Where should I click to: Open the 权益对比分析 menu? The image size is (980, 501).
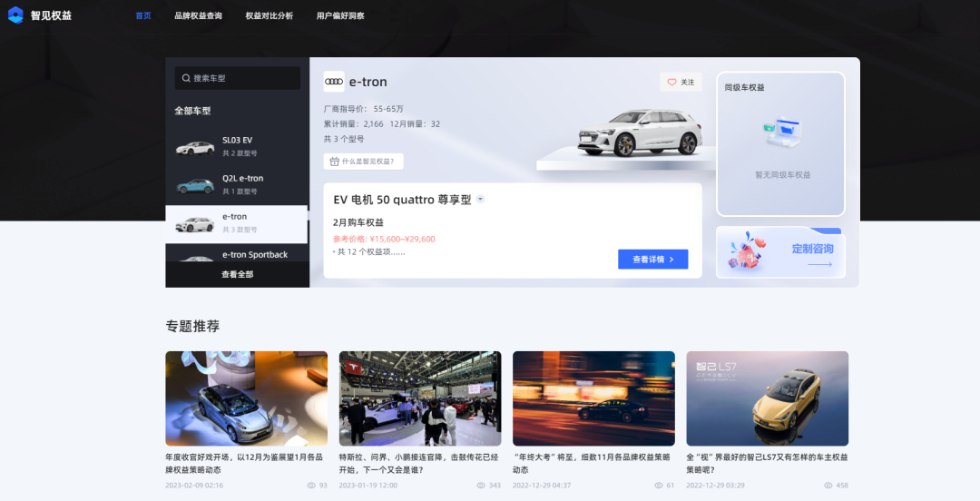click(269, 15)
